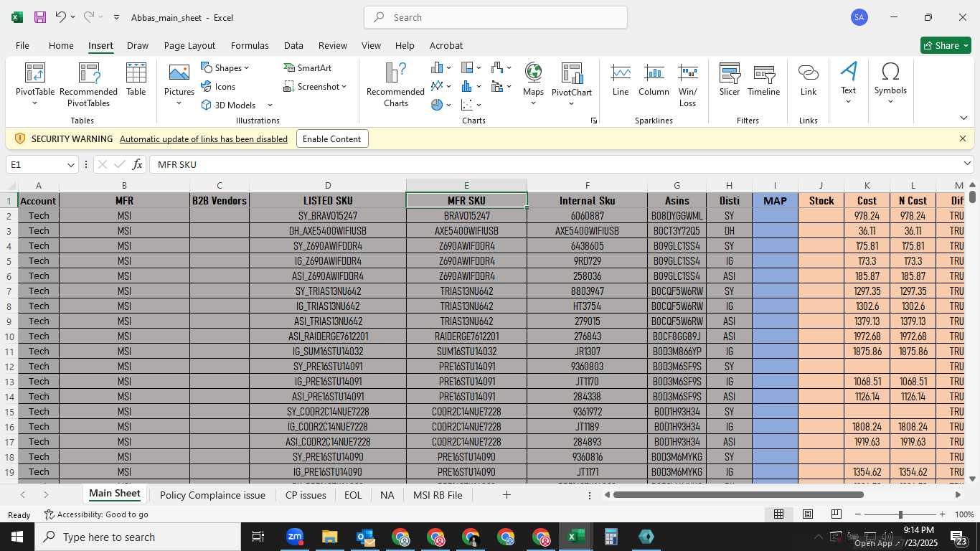Open Shapes dropdown

pos(225,68)
